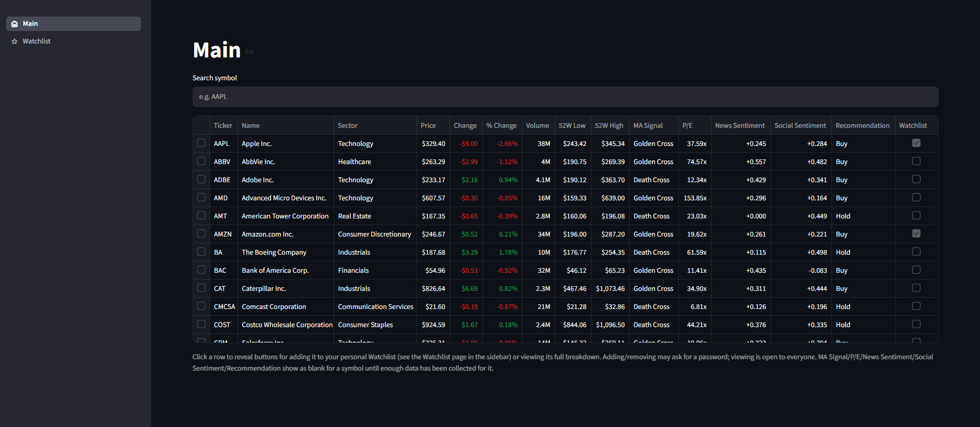The height and width of the screenshot is (427, 980).
Task: Click the American Tower Corporation cell
Action: coord(286,216)
